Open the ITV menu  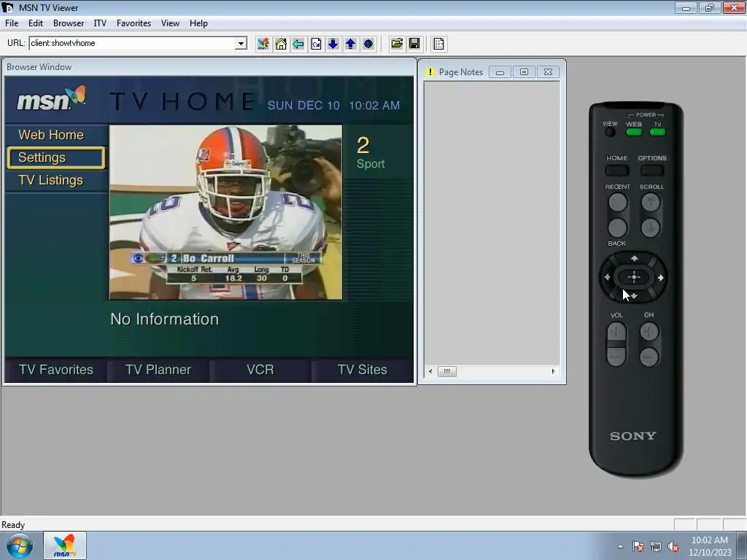(x=100, y=23)
